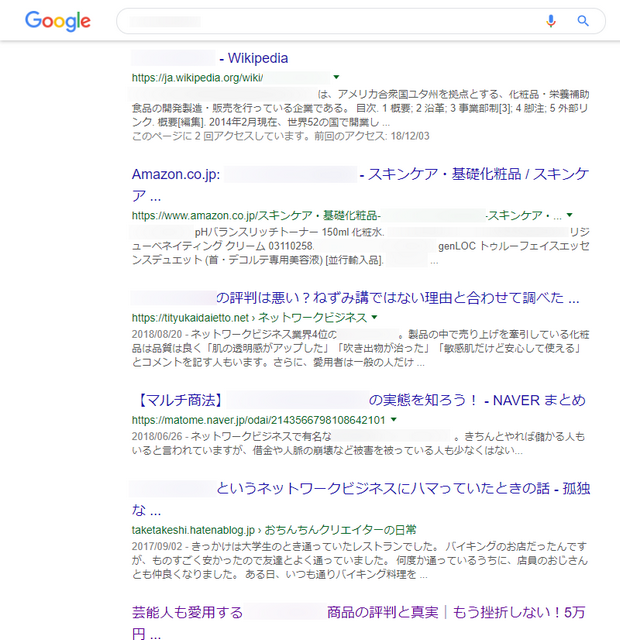Open the Wikipedia result title link
Screen dimensions: 620x640
pyautogui.click(x=209, y=58)
